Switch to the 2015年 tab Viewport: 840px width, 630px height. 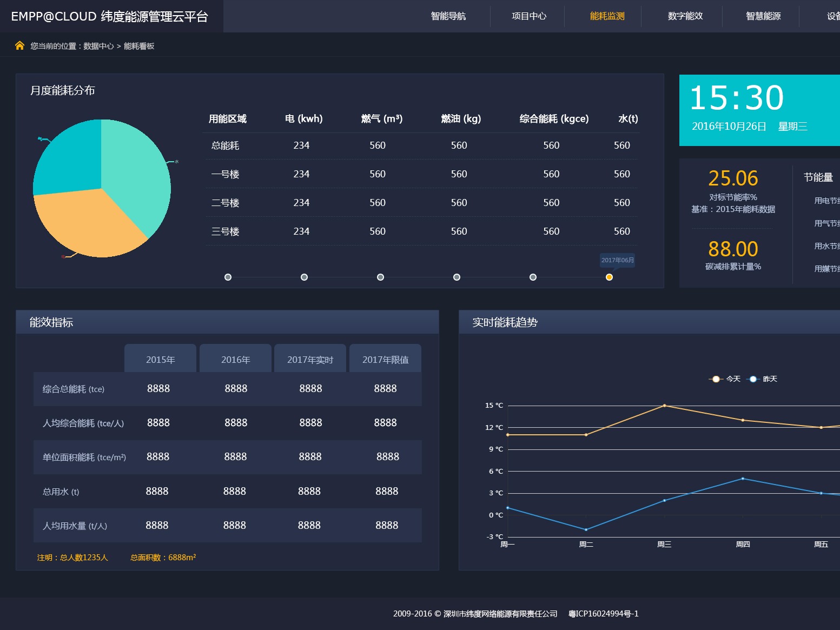(x=161, y=359)
